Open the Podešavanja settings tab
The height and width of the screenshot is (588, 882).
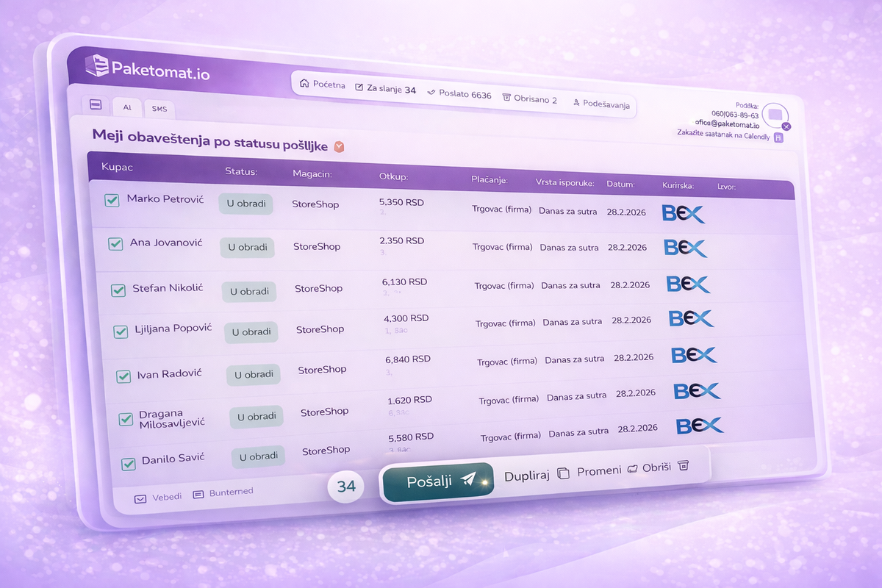(x=600, y=104)
